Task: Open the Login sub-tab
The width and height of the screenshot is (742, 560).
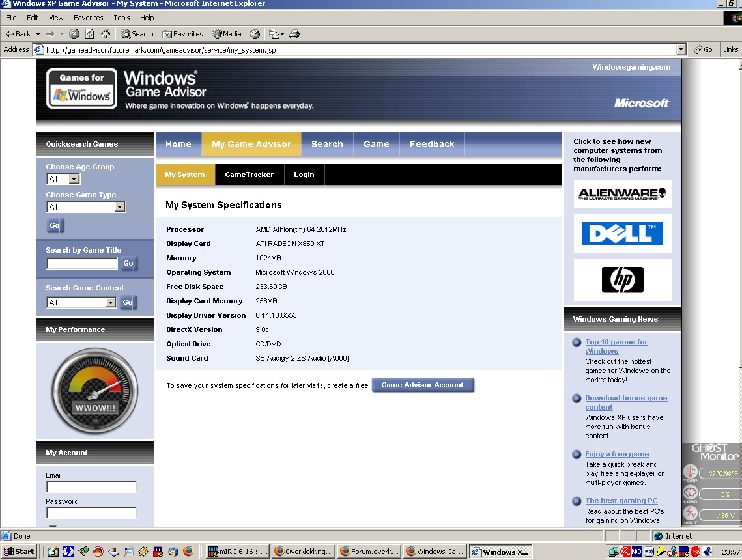Action: point(304,175)
